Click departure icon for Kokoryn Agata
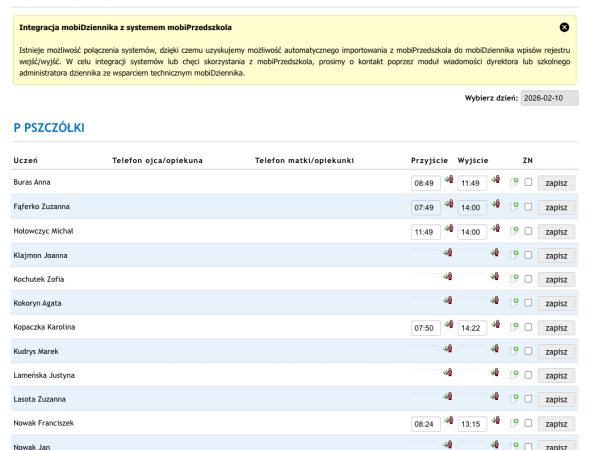 tap(495, 300)
